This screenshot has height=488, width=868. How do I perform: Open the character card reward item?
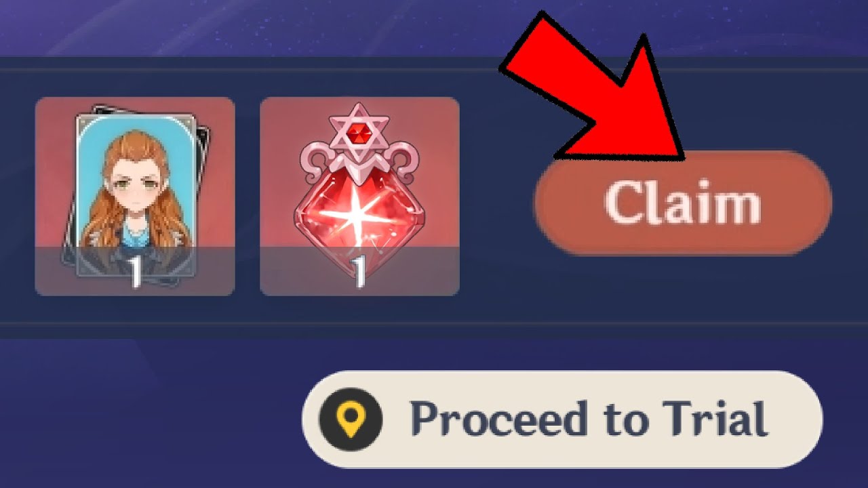(x=135, y=197)
